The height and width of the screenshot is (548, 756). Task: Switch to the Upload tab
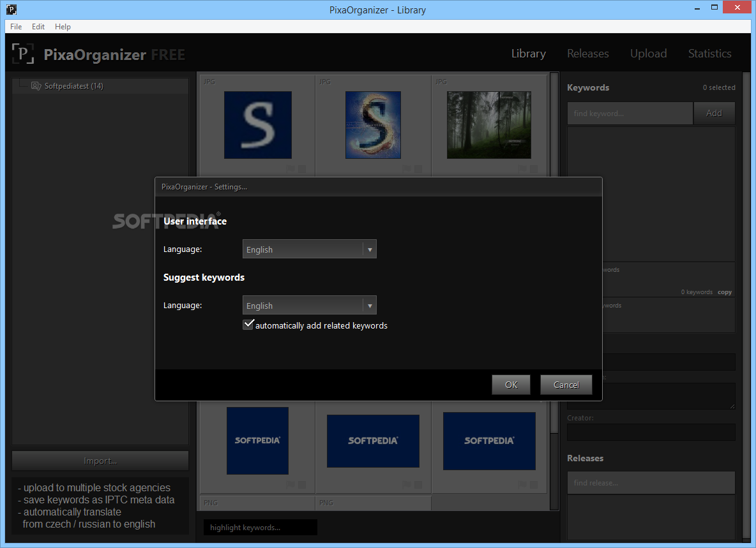(x=649, y=54)
